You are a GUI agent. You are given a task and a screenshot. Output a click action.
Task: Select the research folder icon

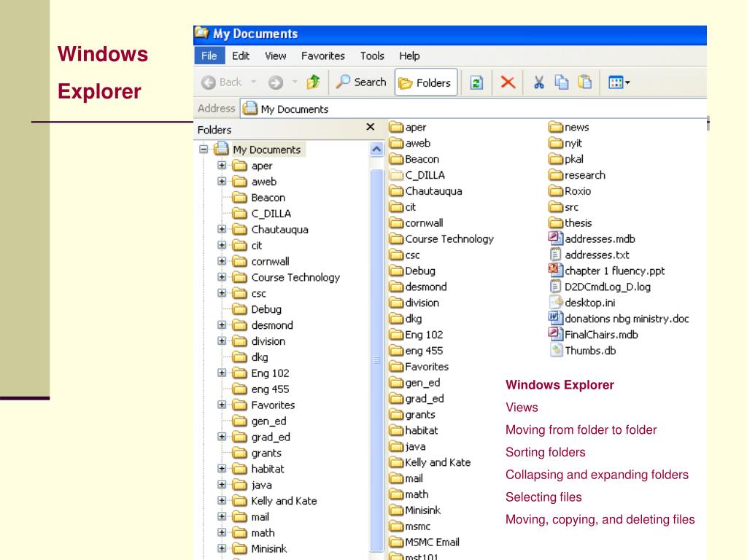[x=555, y=175]
